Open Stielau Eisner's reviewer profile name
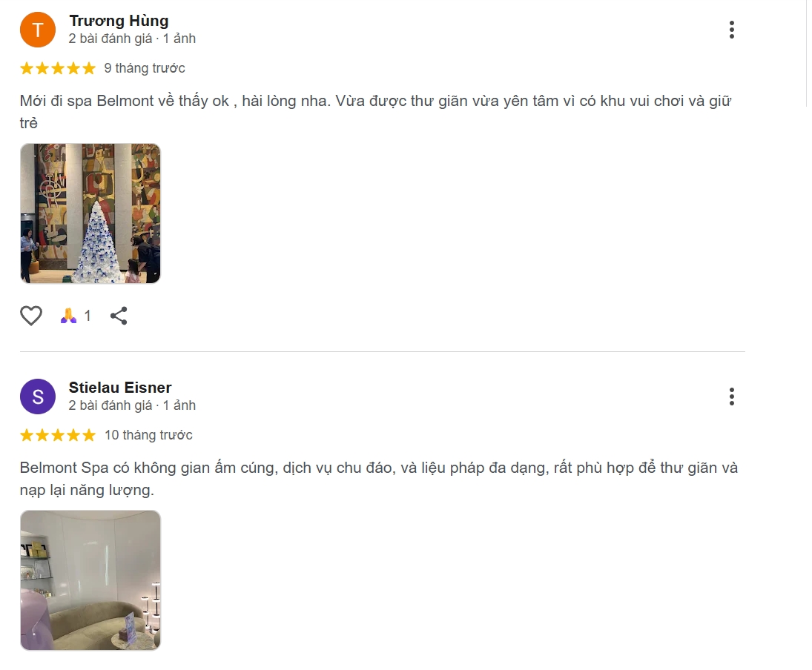812x670 pixels. (x=119, y=387)
